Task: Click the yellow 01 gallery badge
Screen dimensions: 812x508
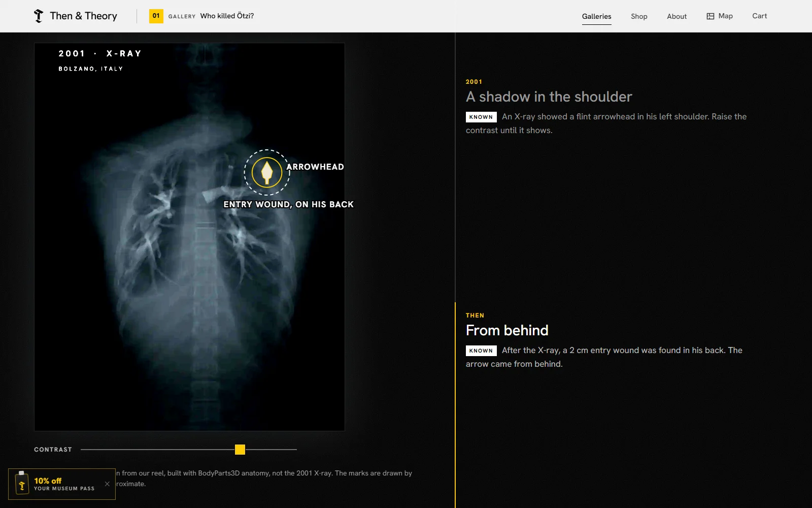Action: pos(156,16)
